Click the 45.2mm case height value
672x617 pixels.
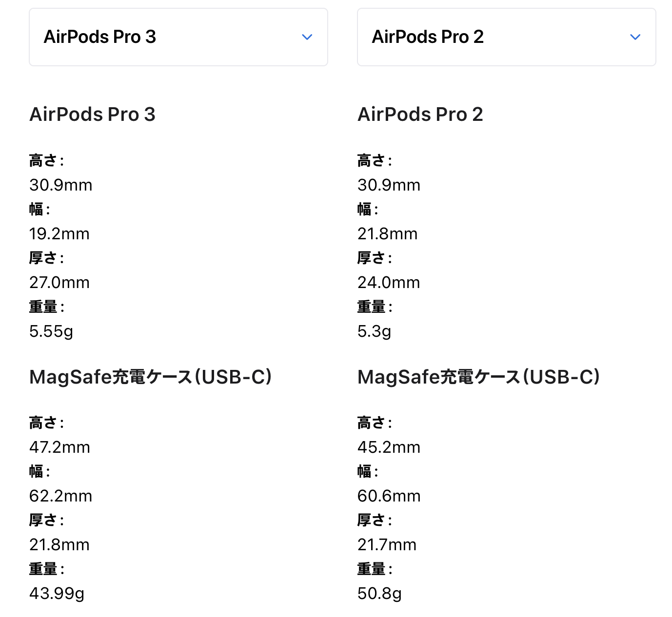pos(388,447)
